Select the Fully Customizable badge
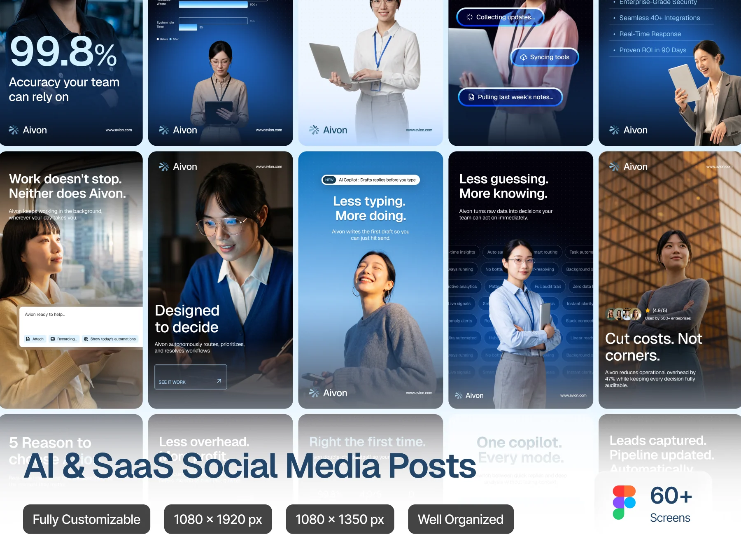The height and width of the screenshot is (560, 741). point(86,519)
